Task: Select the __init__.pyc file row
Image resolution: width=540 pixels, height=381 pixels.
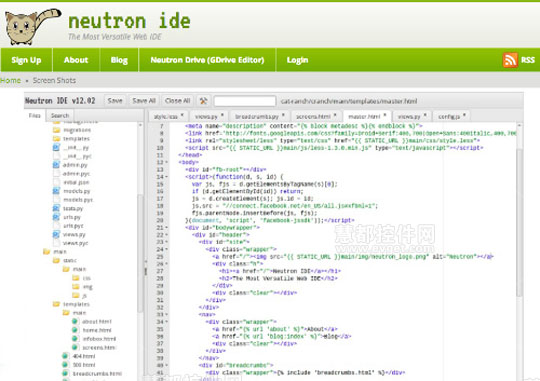Action: (x=77, y=156)
